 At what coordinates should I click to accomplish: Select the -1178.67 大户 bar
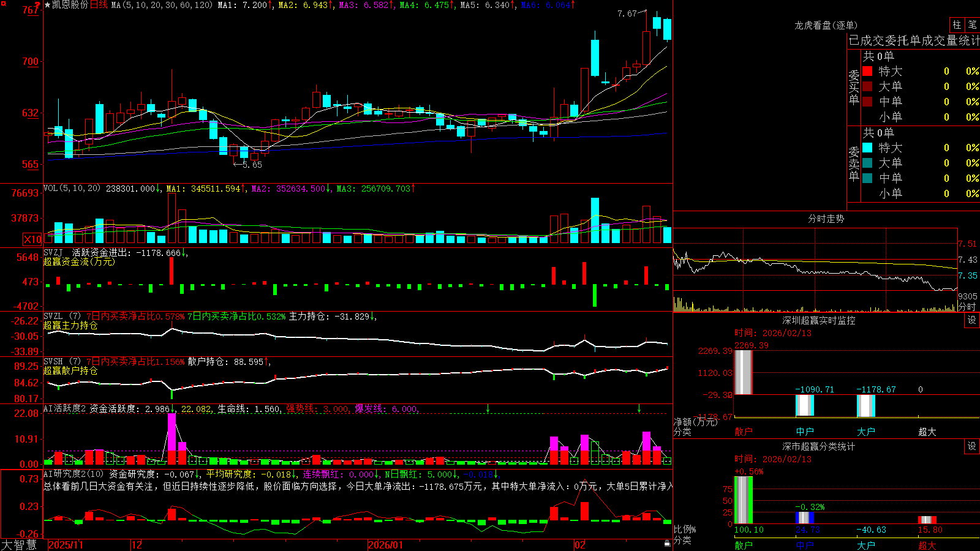pyautogui.click(x=866, y=406)
